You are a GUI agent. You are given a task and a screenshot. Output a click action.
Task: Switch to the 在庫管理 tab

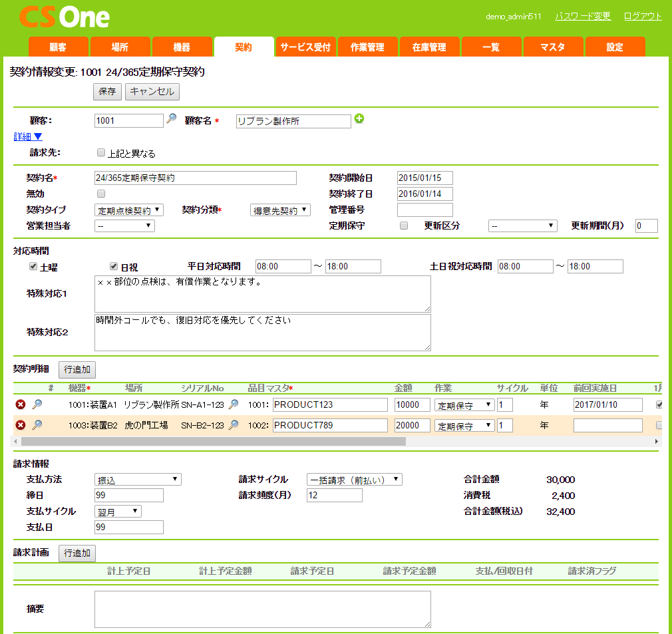(429, 47)
